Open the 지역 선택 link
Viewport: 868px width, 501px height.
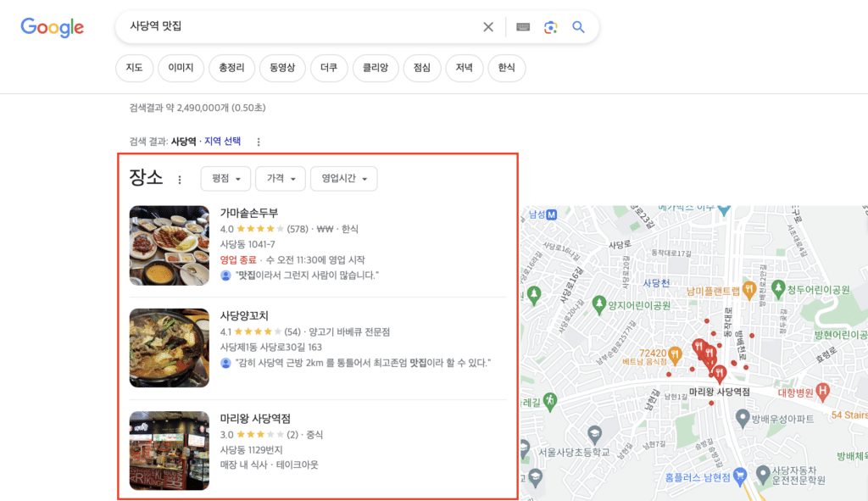pos(223,142)
